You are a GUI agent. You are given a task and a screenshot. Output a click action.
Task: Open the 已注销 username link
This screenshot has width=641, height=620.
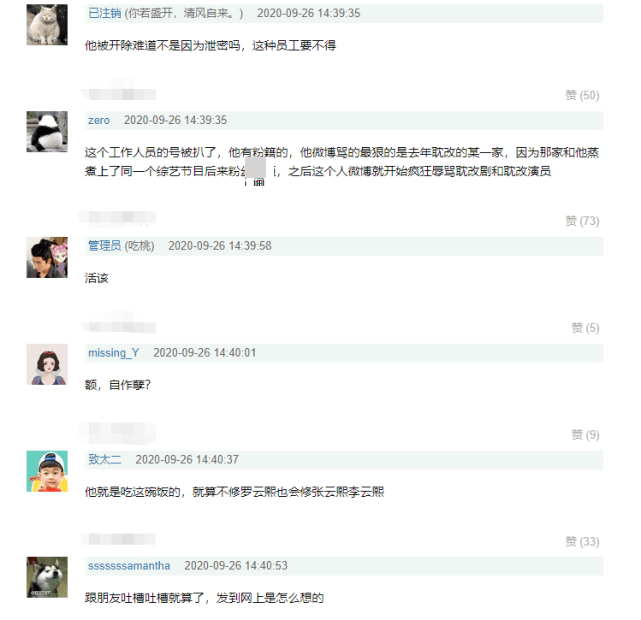(x=103, y=14)
